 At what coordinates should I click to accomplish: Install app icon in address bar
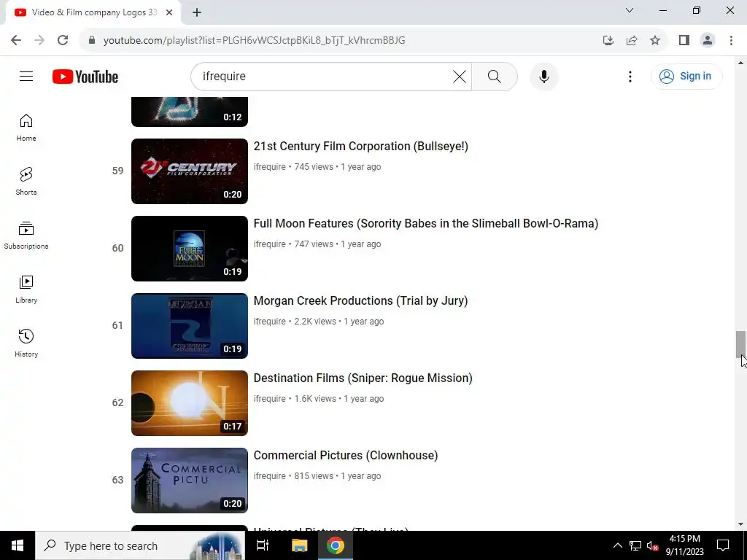tap(608, 40)
